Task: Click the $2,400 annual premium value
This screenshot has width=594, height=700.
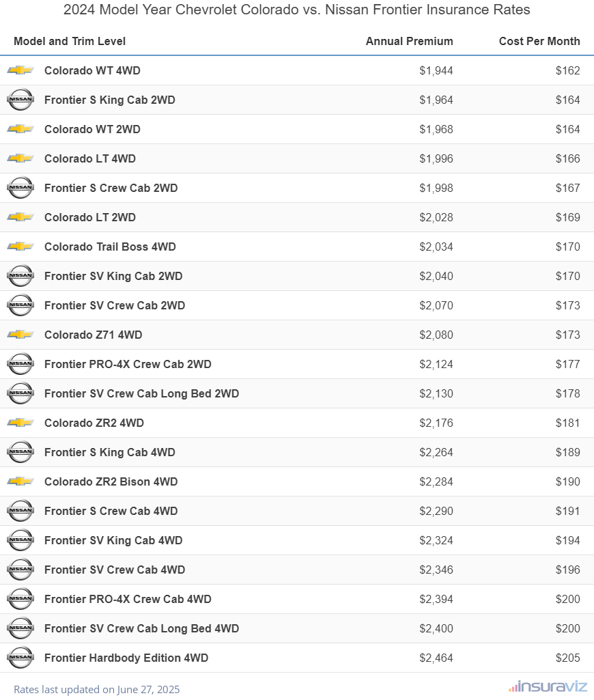Action: pos(436,628)
